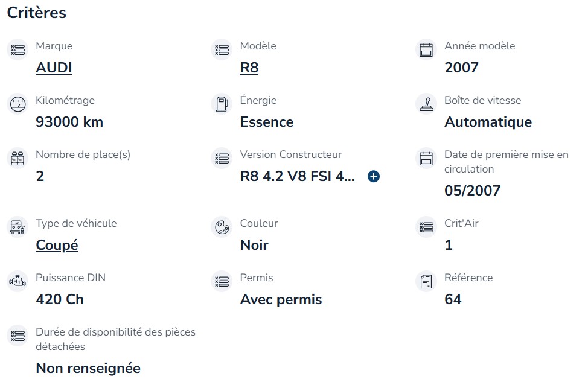Viewport: 588px width, 388px height.
Task: Click the list icon beside Modèle
Action: pos(222,49)
